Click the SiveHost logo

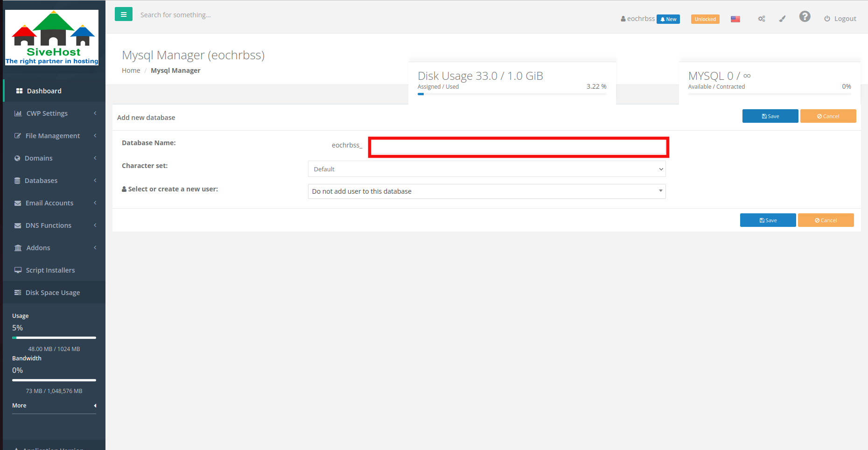click(x=52, y=37)
